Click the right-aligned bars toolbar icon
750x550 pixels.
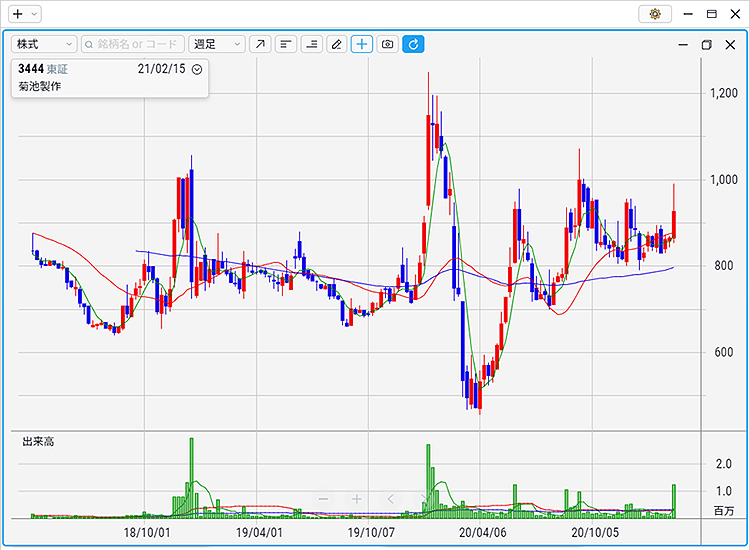click(x=311, y=44)
